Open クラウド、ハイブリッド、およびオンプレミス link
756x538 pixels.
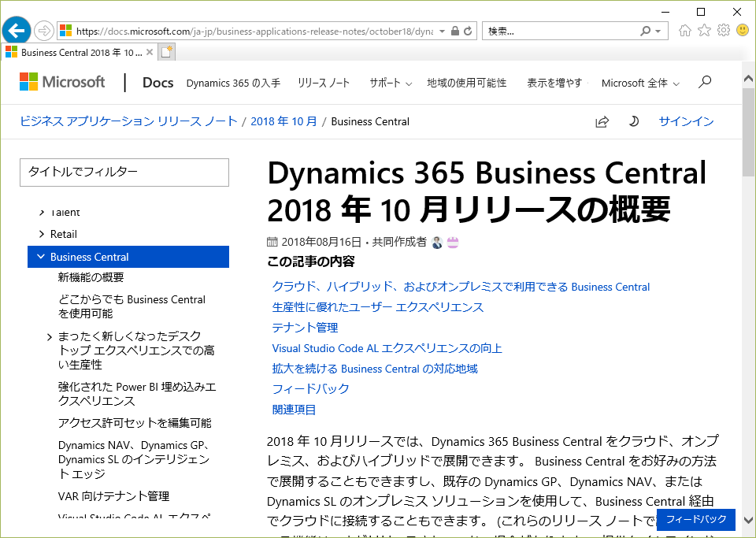(461, 287)
